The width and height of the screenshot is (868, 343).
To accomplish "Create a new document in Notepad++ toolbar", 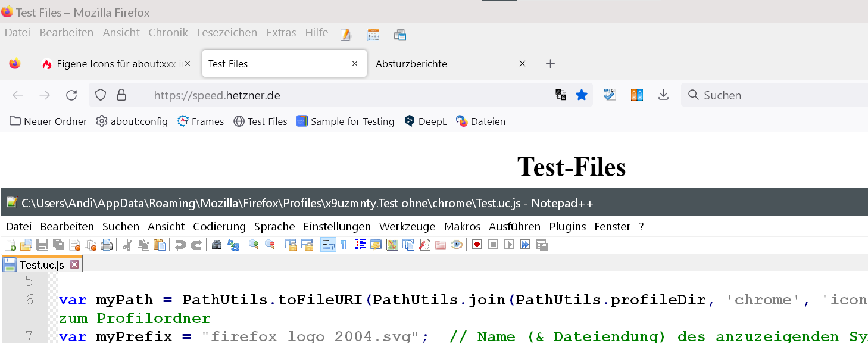I will (10, 245).
